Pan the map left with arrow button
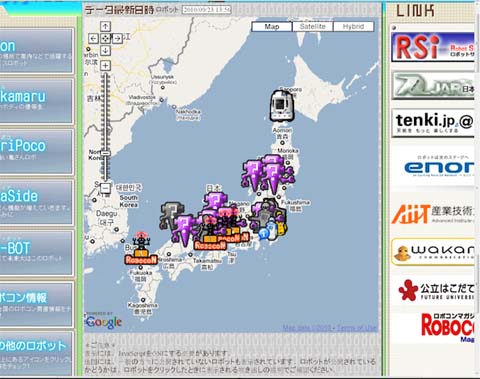The height and width of the screenshot is (379, 480). tap(93, 38)
